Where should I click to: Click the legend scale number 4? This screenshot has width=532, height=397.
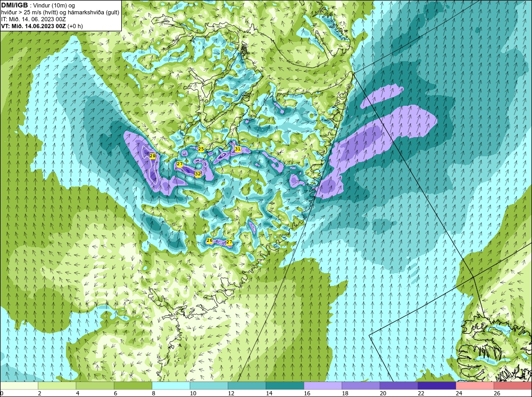tap(78, 393)
